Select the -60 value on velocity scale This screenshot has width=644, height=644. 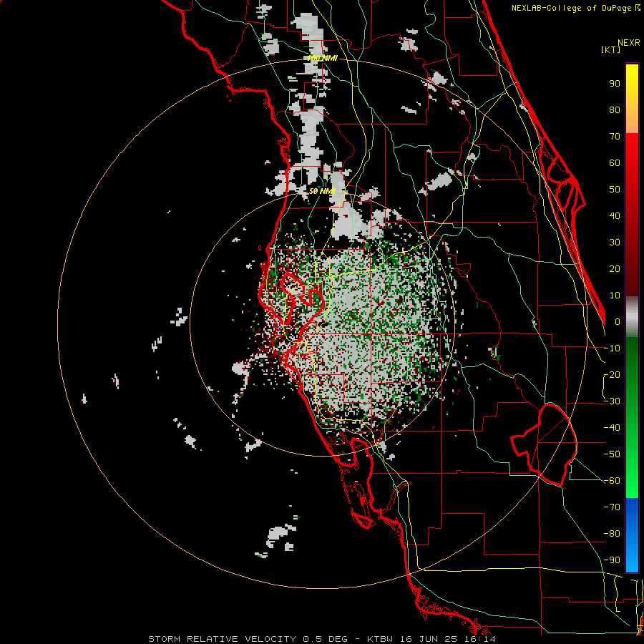(612, 481)
